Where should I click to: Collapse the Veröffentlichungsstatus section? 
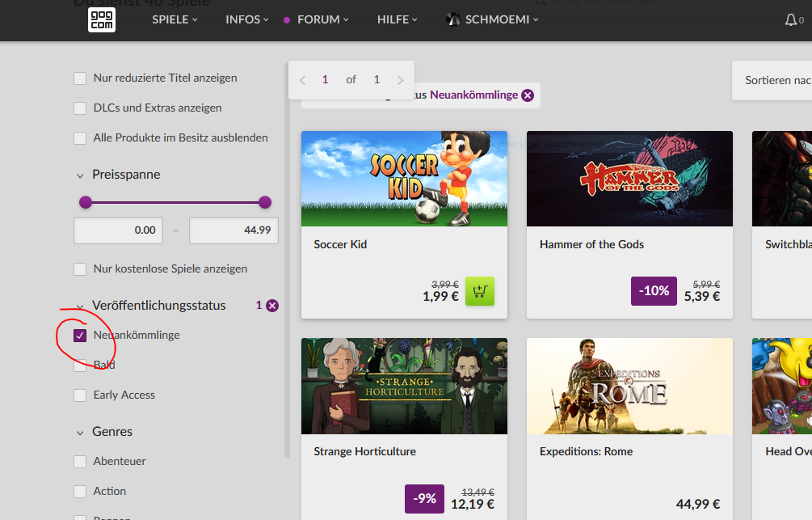pos(80,307)
